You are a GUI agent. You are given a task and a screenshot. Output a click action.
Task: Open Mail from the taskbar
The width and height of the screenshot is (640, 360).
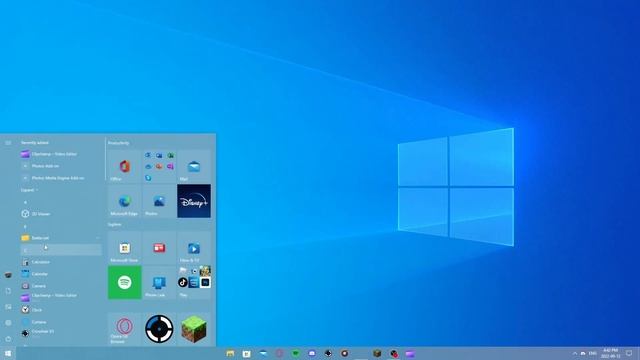263,353
